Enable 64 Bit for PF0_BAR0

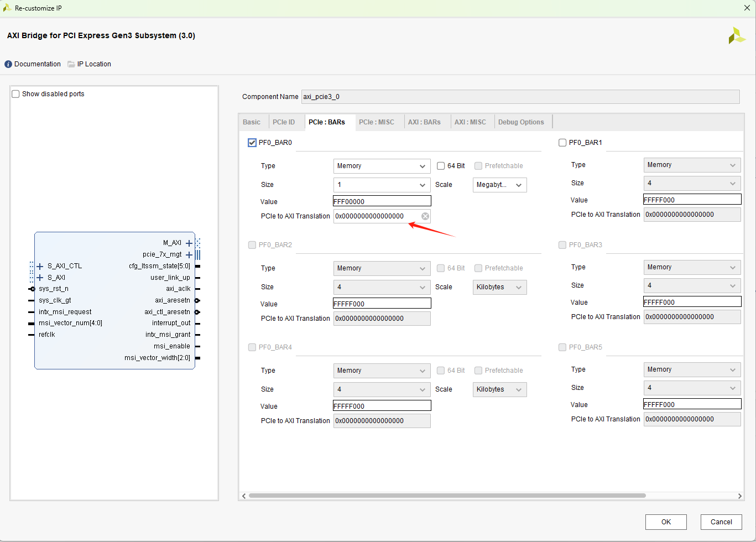point(441,166)
